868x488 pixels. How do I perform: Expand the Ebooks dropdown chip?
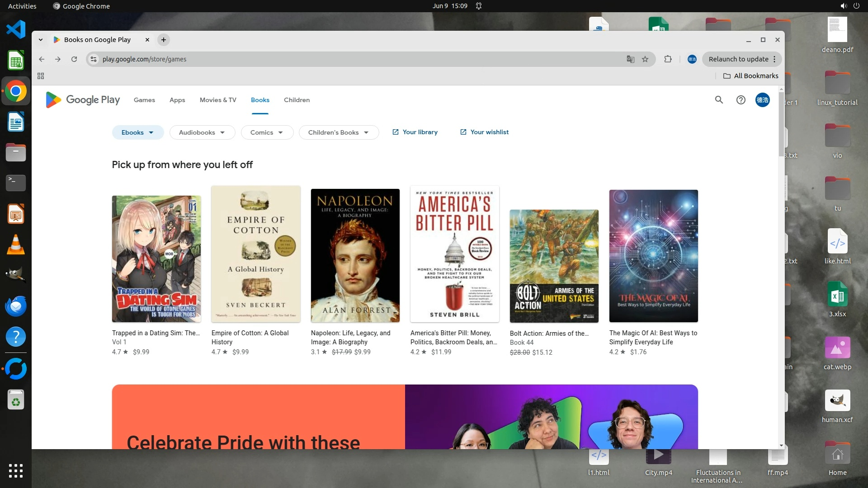pyautogui.click(x=137, y=132)
